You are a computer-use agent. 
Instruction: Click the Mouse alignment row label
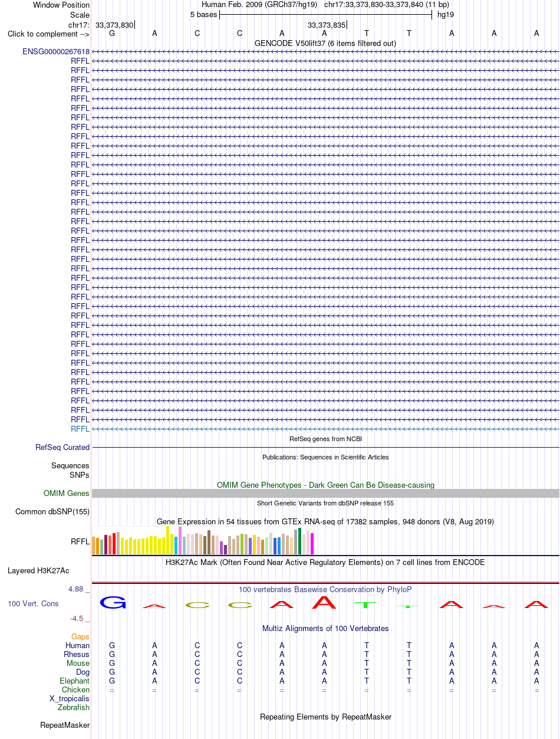[x=78, y=664]
